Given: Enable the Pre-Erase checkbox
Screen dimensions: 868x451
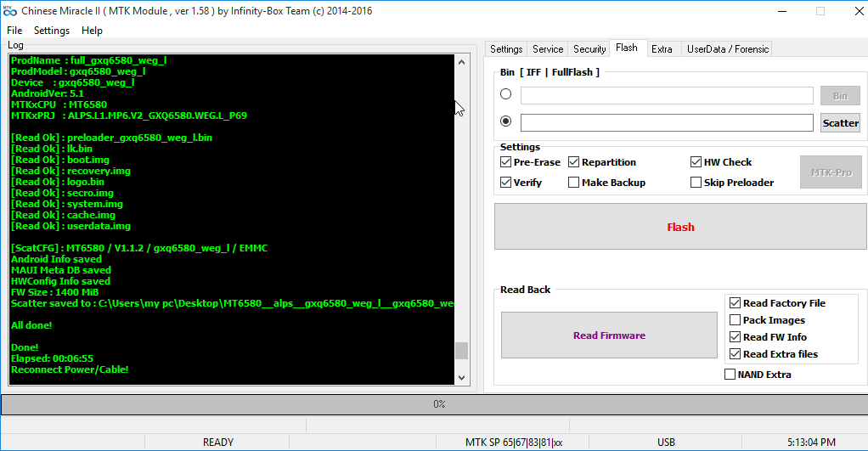Looking at the screenshot, I should (507, 162).
